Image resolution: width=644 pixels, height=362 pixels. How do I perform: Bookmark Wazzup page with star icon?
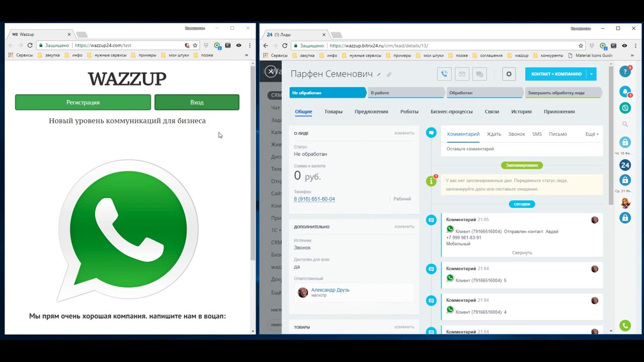pyautogui.click(x=195, y=45)
